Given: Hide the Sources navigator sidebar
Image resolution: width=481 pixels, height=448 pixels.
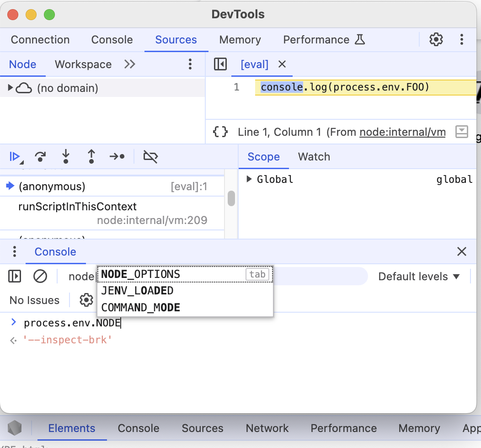Looking at the screenshot, I should click(x=220, y=64).
